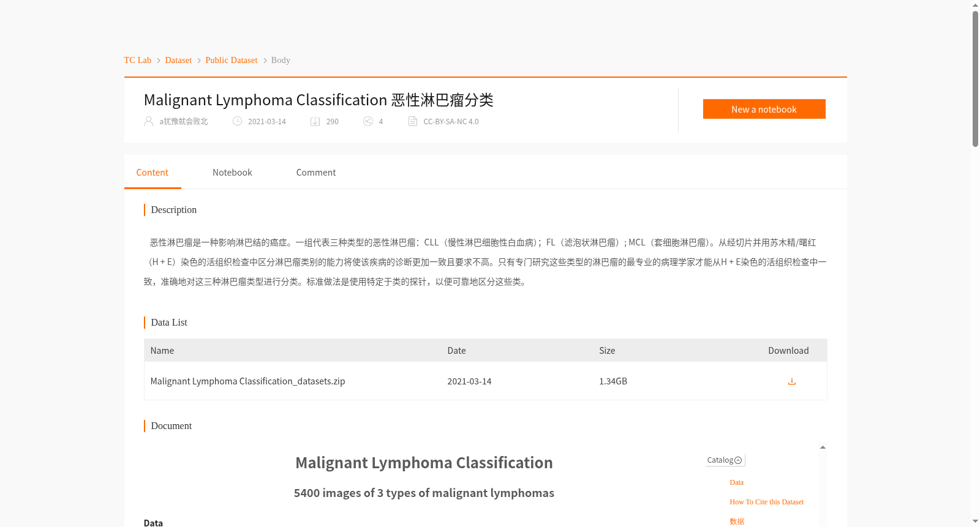Click the Name column header
The width and height of the screenshot is (980, 527).
162,351
